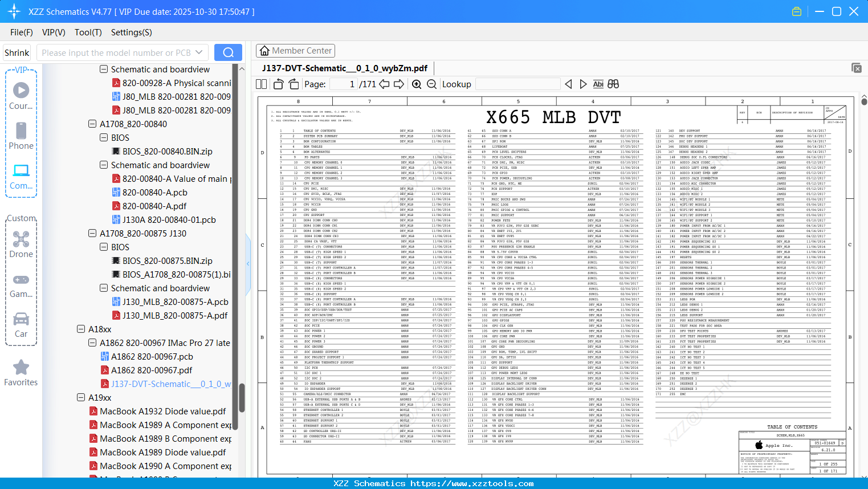Viewport: 868px width, 489px height.
Task: Collapse the A1862 820-00967 IMac Pro node
Action: point(92,343)
